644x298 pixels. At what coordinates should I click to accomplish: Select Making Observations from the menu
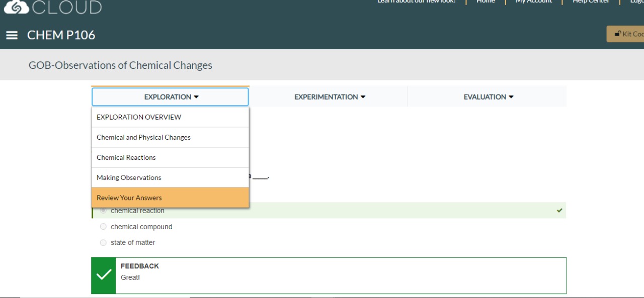[129, 177]
